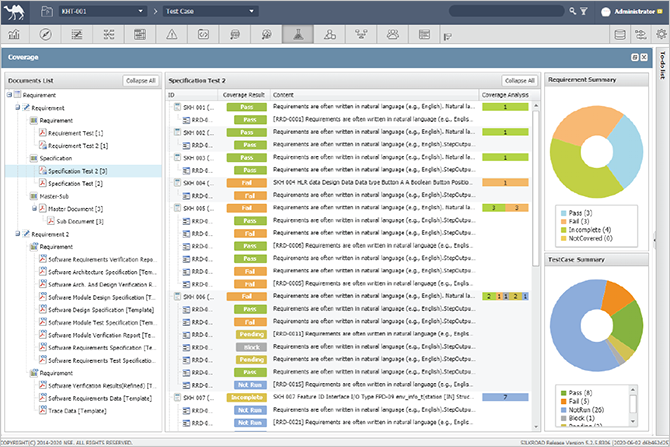The image size is (670, 447).
Task: Click the Administrator user avatar
Action: pos(605,12)
